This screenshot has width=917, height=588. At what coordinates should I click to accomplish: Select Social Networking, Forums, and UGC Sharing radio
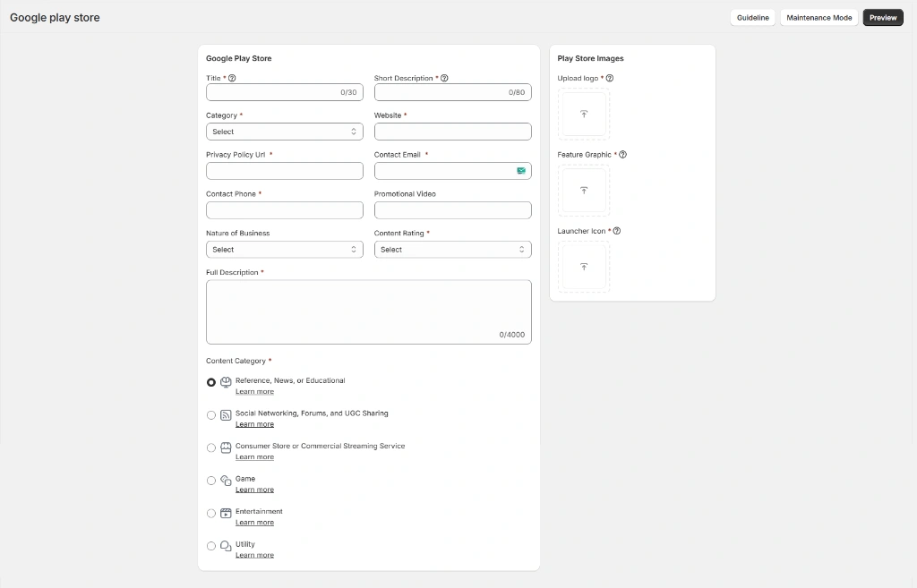211,415
